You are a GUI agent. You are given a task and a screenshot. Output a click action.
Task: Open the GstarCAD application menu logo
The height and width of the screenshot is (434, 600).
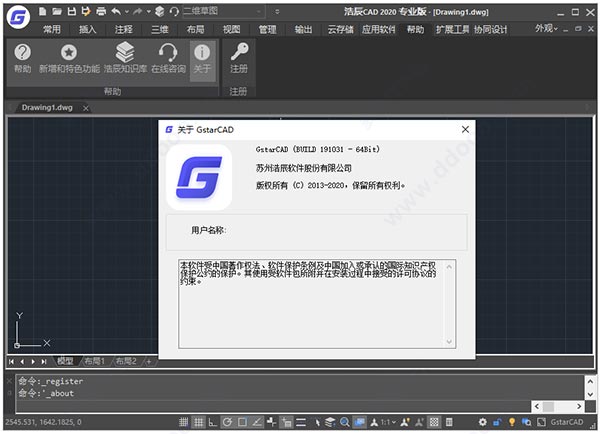click(18, 17)
